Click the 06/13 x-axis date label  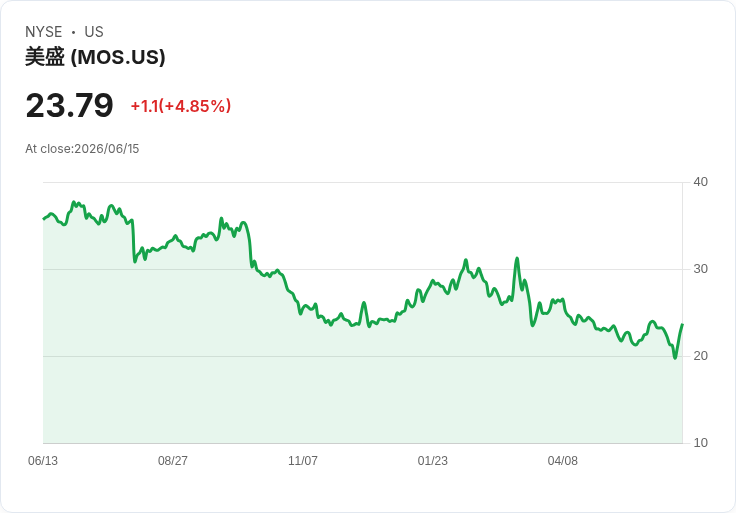coord(43,460)
